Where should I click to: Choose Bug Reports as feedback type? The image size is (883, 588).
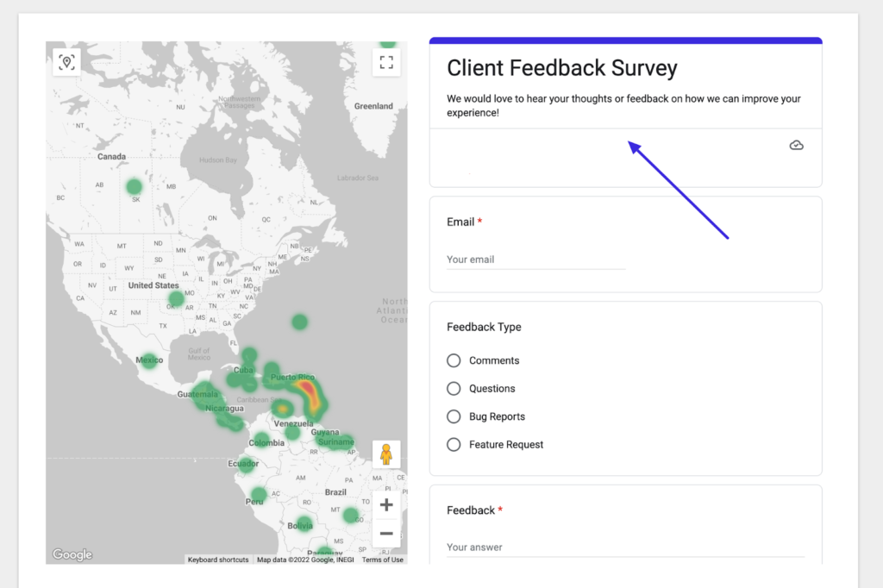click(x=454, y=416)
